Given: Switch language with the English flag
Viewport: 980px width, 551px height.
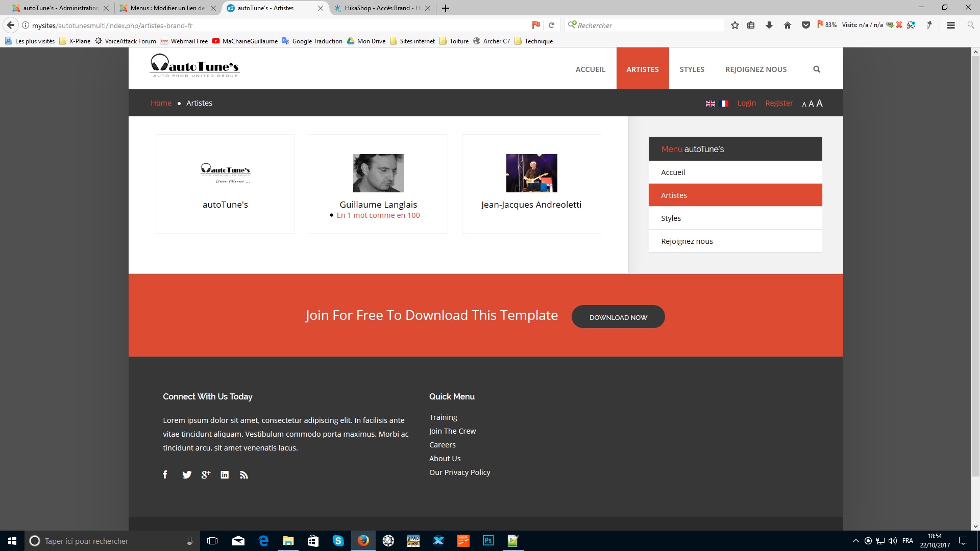Looking at the screenshot, I should coord(710,104).
